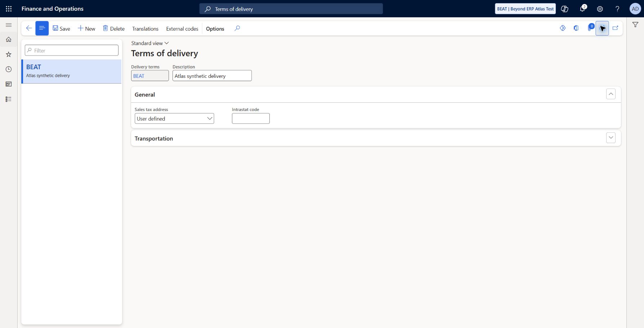644x328 pixels.
Task: Click the action pane search magnifier
Action: (x=237, y=28)
